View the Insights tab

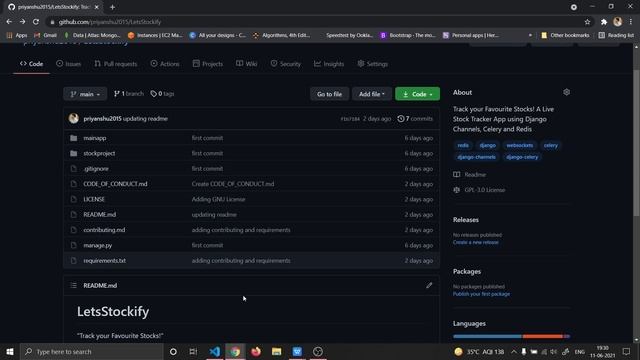click(x=329, y=64)
